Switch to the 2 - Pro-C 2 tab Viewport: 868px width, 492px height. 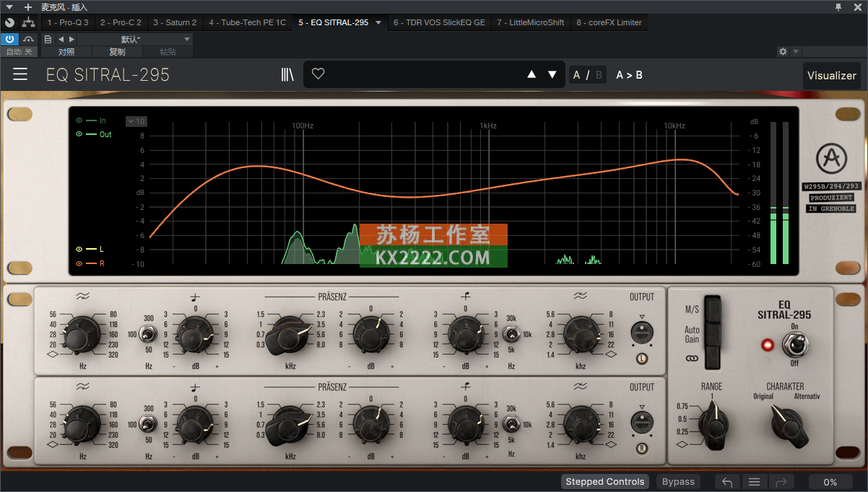point(121,22)
